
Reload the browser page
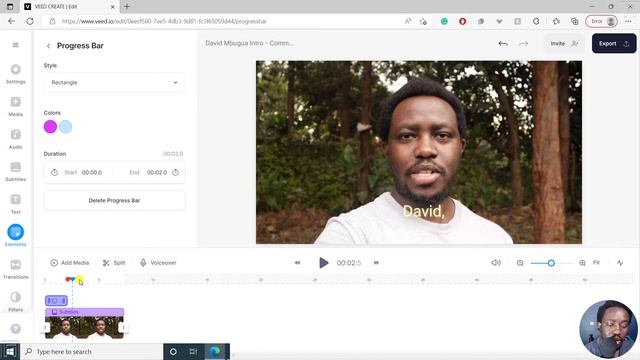pos(30,21)
